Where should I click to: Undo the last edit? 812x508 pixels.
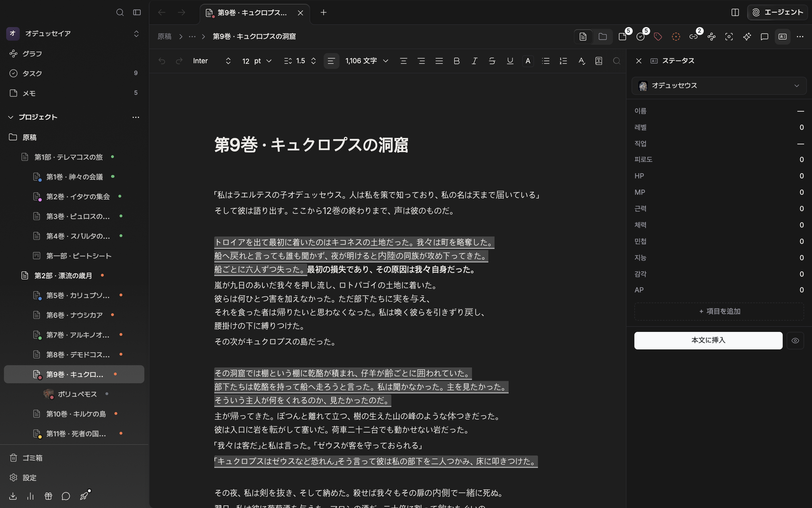(162, 61)
